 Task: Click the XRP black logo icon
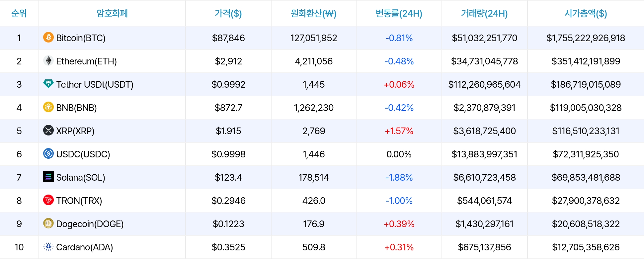point(48,130)
